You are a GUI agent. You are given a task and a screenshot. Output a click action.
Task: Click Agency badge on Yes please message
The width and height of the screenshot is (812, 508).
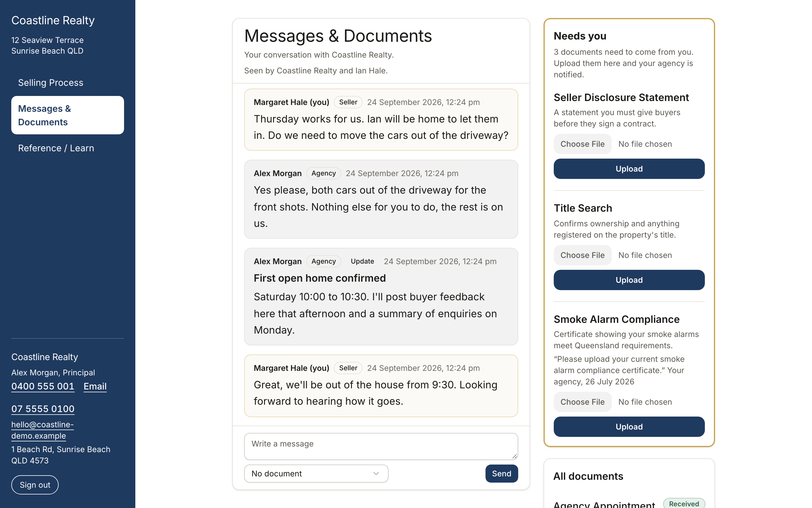pyautogui.click(x=323, y=173)
